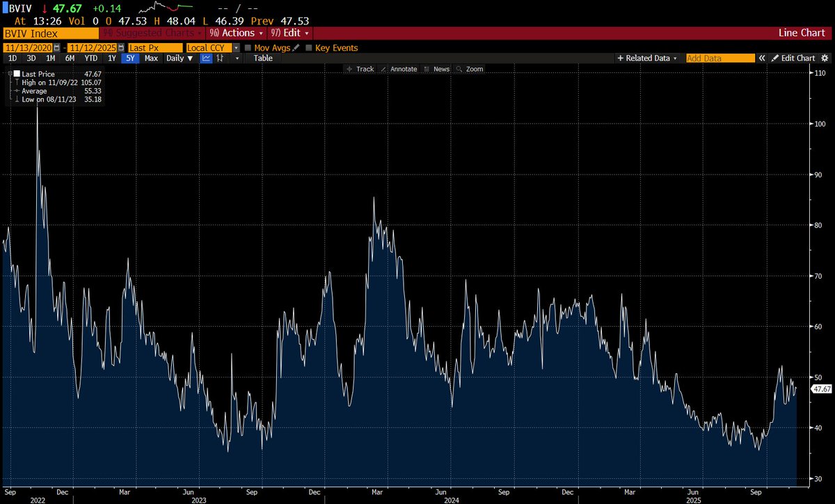Click the pencil icon beside Mov Avgs
The width and height of the screenshot is (835, 504).
pos(296,46)
